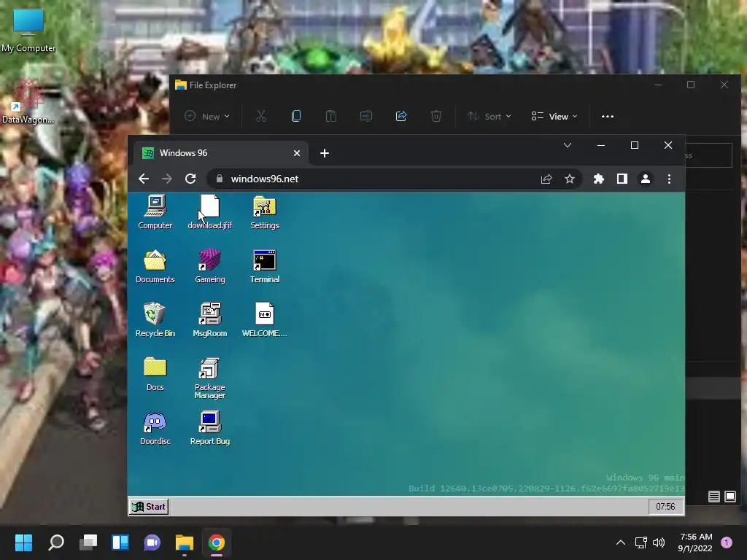Viewport: 747px width, 560px height.
Task: Open Task View on taskbar
Action: tap(88, 542)
